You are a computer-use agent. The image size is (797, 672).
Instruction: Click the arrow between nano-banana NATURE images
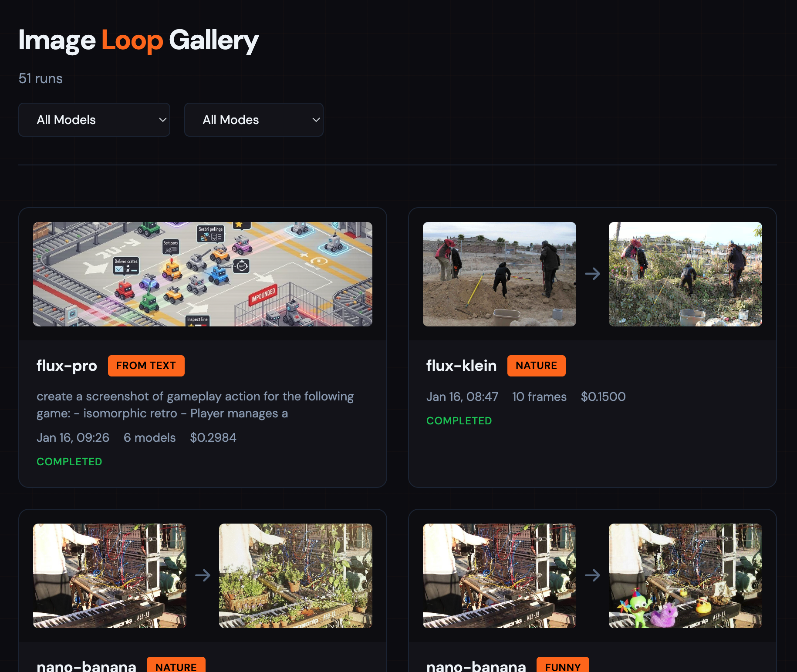pyautogui.click(x=203, y=575)
